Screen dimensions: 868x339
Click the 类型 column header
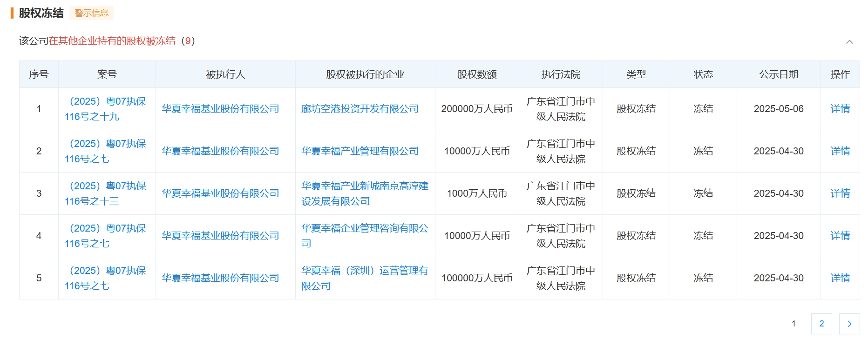click(x=636, y=74)
